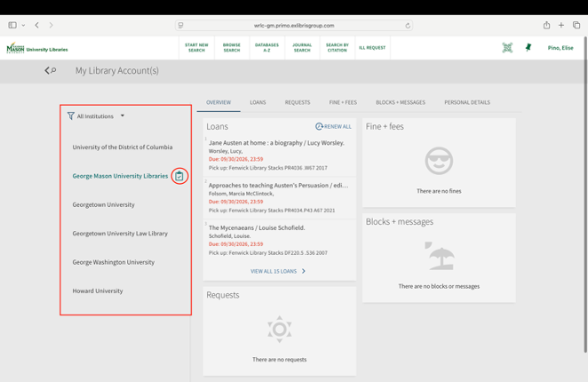Open loan The Mycenaeans / Louise Schofield
This screenshot has width=588, height=382.
click(257, 227)
